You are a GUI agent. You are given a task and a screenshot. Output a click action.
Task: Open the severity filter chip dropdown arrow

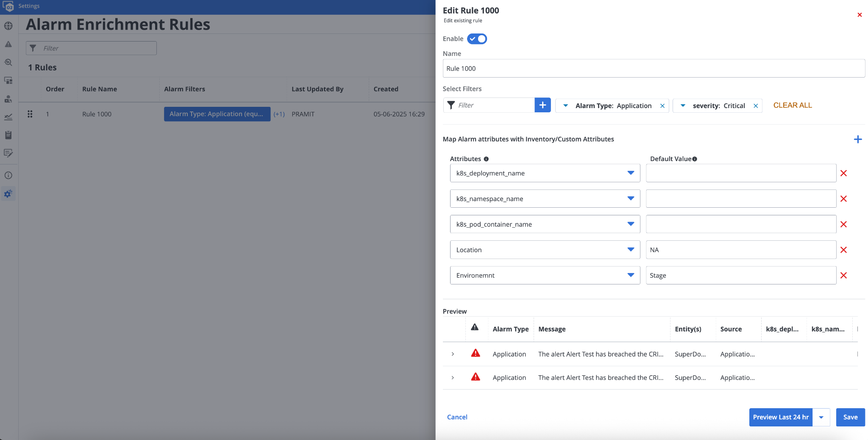683,106
